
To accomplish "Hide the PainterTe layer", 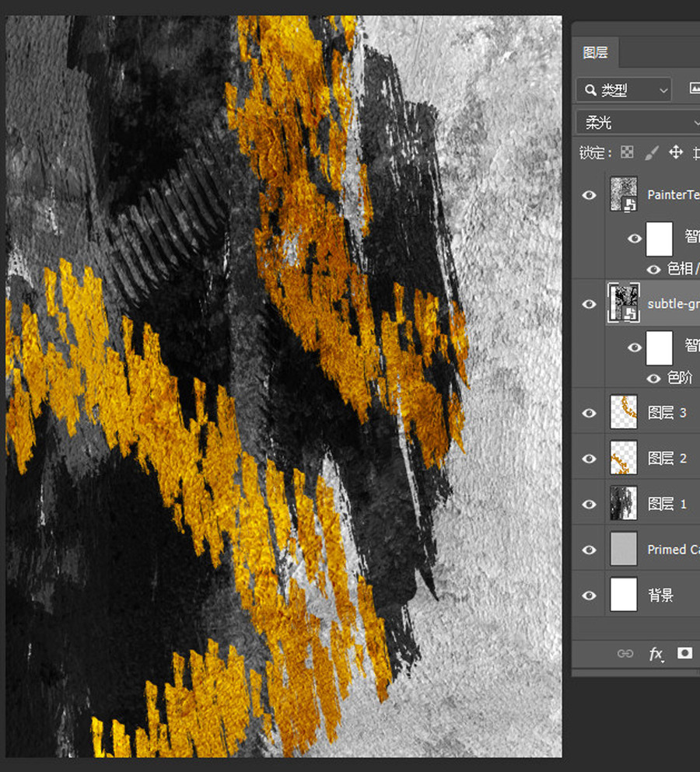I will point(589,195).
